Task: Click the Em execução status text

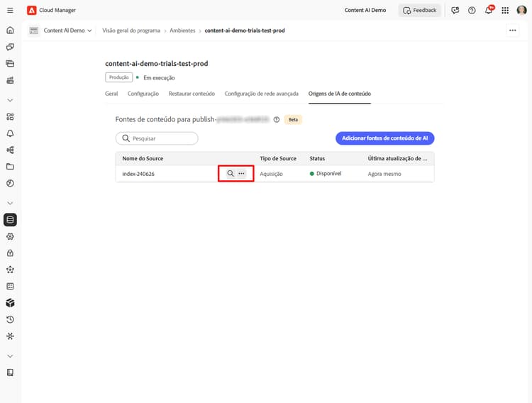Action: (159, 78)
